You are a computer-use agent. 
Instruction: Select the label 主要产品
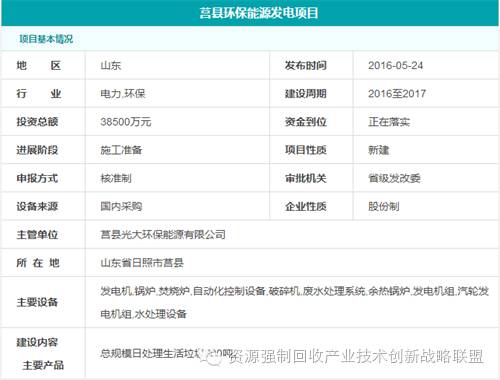tap(43, 365)
